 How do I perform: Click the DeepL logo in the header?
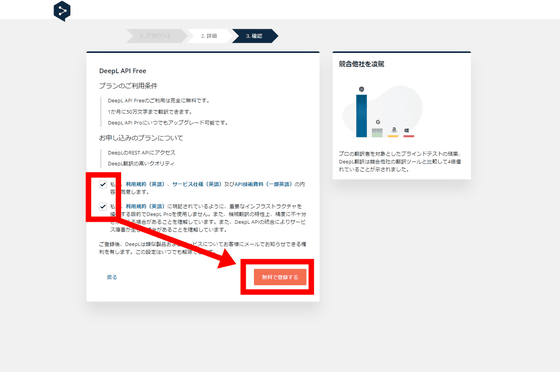point(62,11)
